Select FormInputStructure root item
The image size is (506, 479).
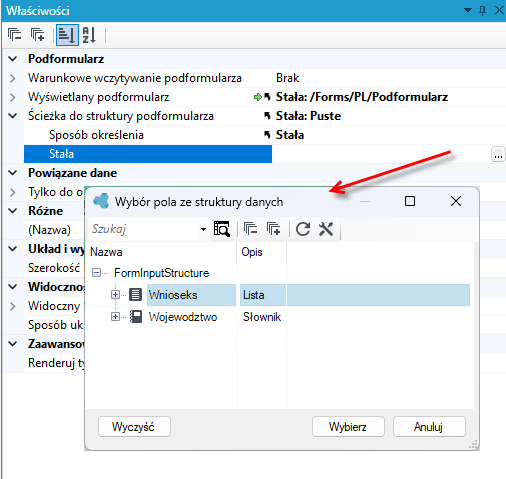pyautogui.click(x=162, y=273)
